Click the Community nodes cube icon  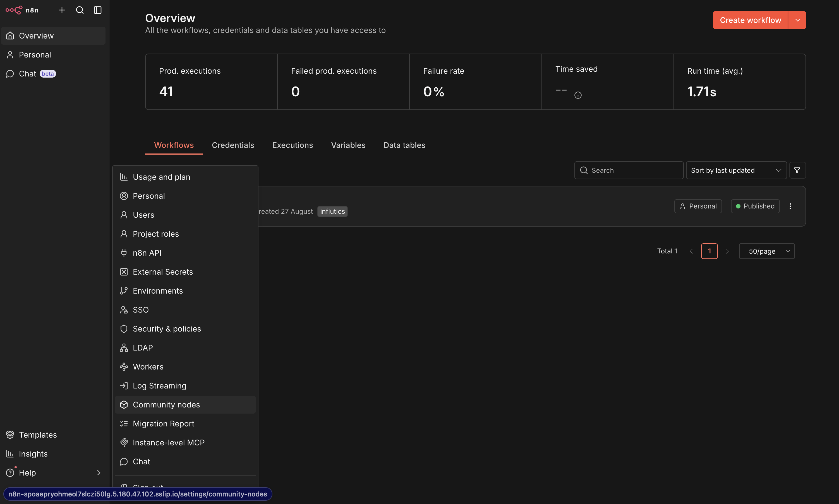124,405
